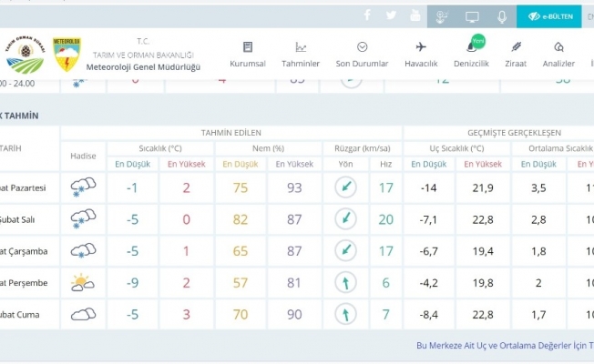
Task: Open the Kurumsal menu
Action: [248, 55]
